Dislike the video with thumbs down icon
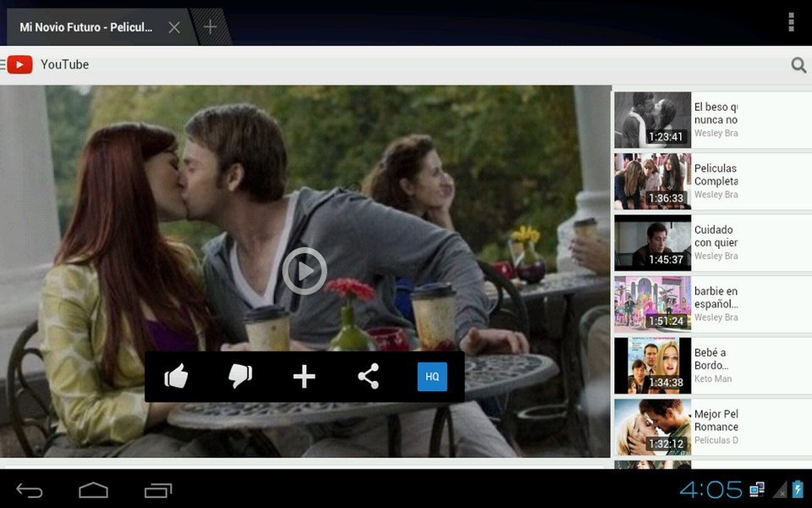This screenshot has width=812, height=508. [x=240, y=376]
